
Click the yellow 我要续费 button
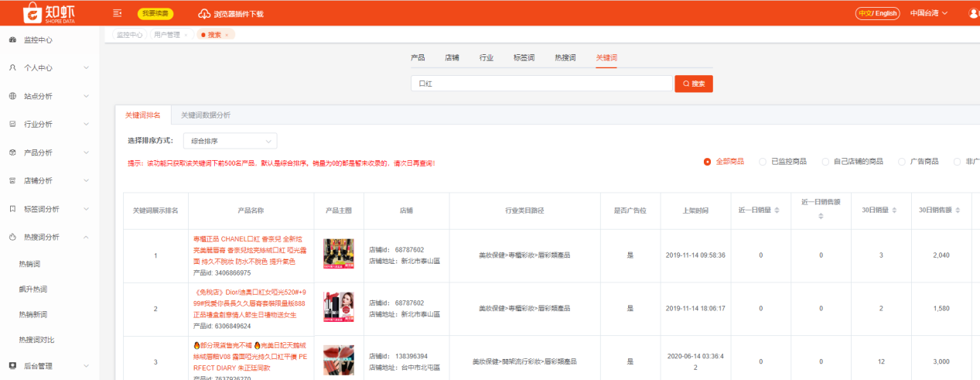coord(155,13)
